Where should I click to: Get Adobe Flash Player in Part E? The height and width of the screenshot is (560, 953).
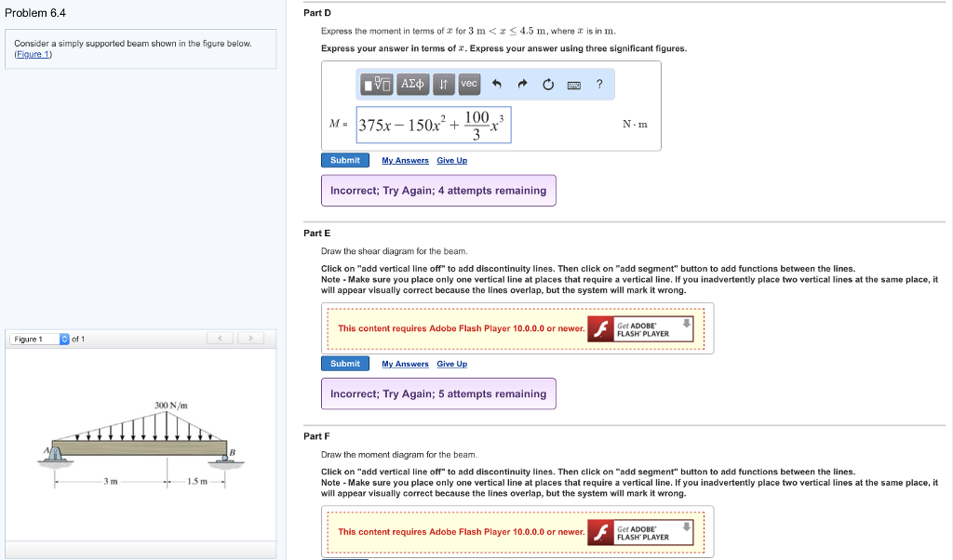coord(644,328)
